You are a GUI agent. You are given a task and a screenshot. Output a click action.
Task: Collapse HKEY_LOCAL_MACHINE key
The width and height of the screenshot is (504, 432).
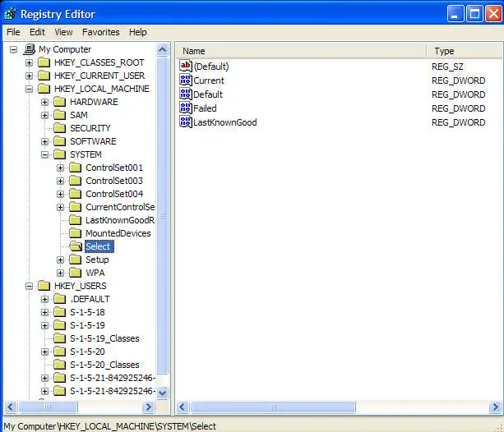click(30, 89)
